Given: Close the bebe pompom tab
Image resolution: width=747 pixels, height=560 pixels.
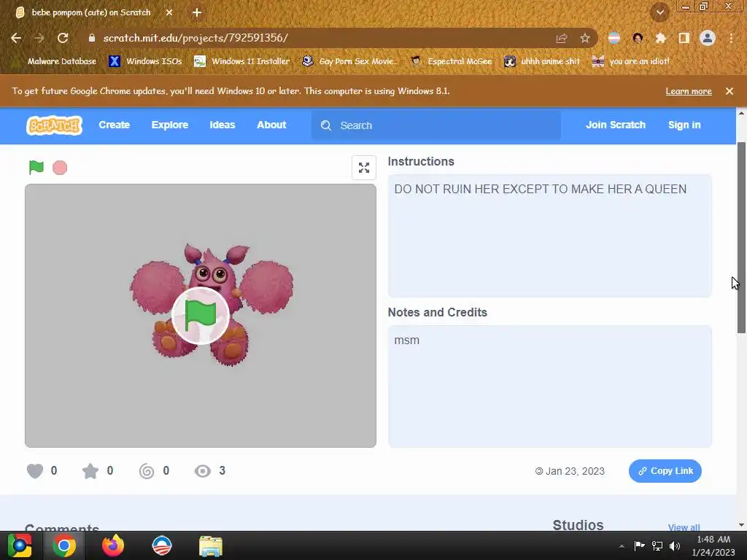Looking at the screenshot, I should tap(169, 12).
